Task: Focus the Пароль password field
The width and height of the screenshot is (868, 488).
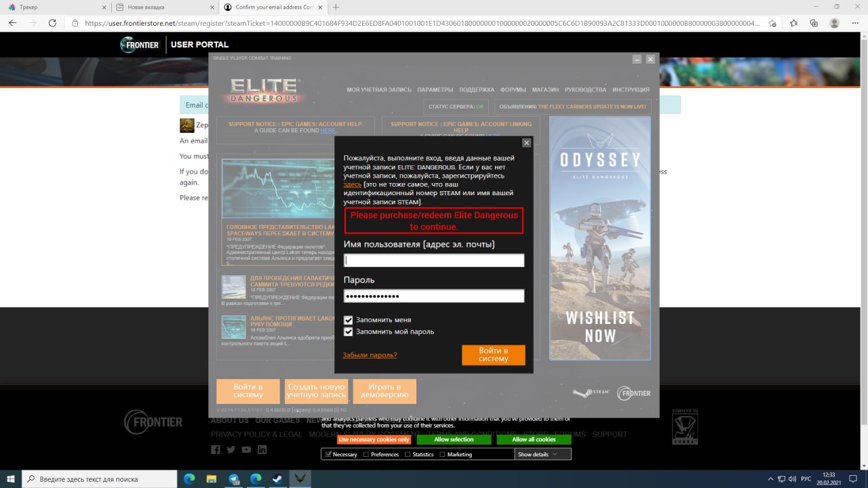Action: coord(434,296)
